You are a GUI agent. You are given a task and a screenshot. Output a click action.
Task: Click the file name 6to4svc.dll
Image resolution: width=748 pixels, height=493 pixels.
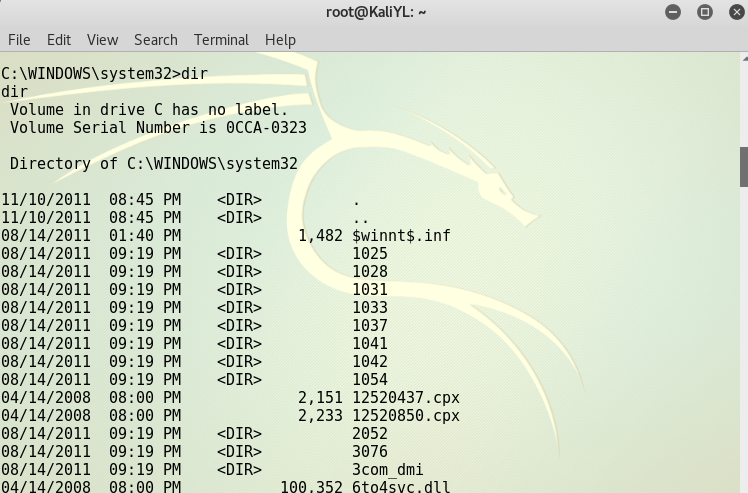click(401, 487)
